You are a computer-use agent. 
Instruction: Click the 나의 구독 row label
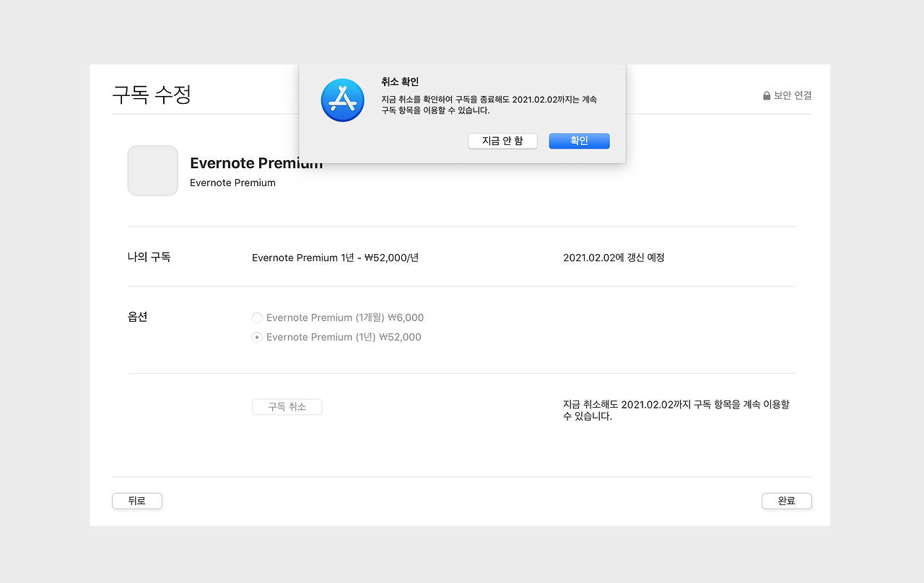point(149,257)
